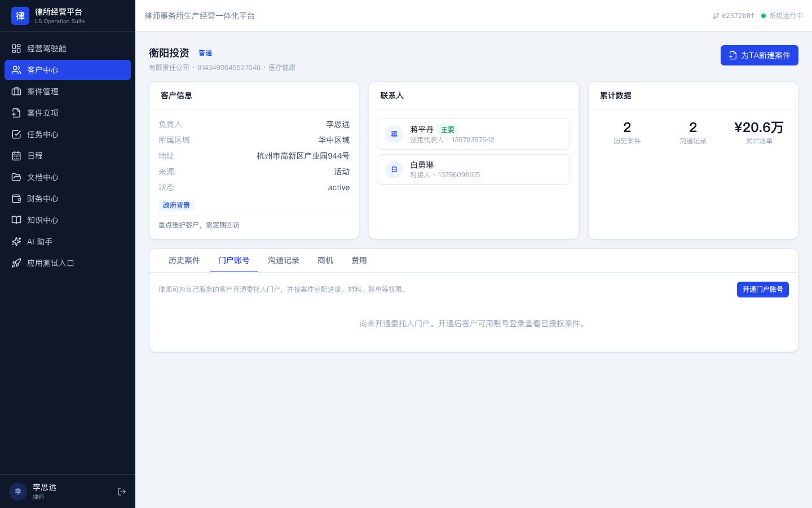
Task: Switch to the 商机 tab
Action: click(325, 260)
